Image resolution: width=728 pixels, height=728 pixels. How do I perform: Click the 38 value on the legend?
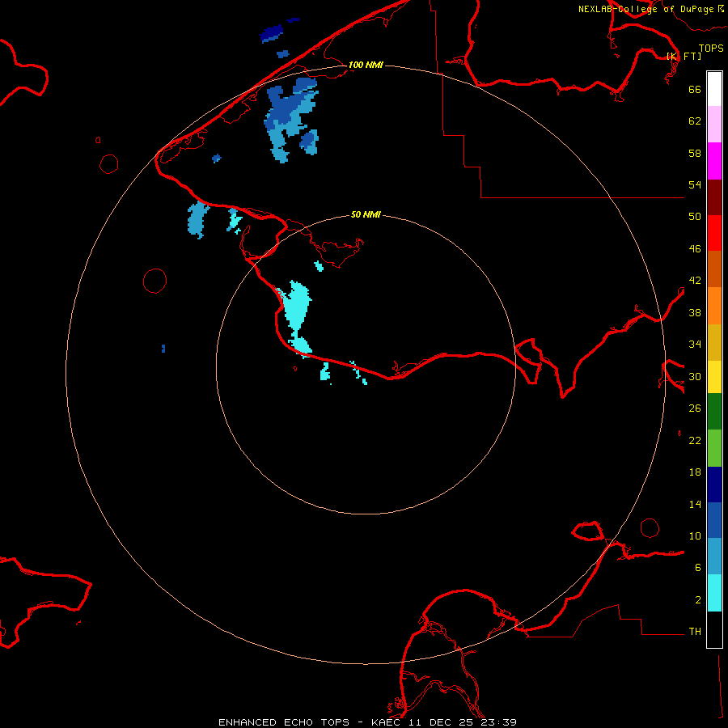pos(695,312)
